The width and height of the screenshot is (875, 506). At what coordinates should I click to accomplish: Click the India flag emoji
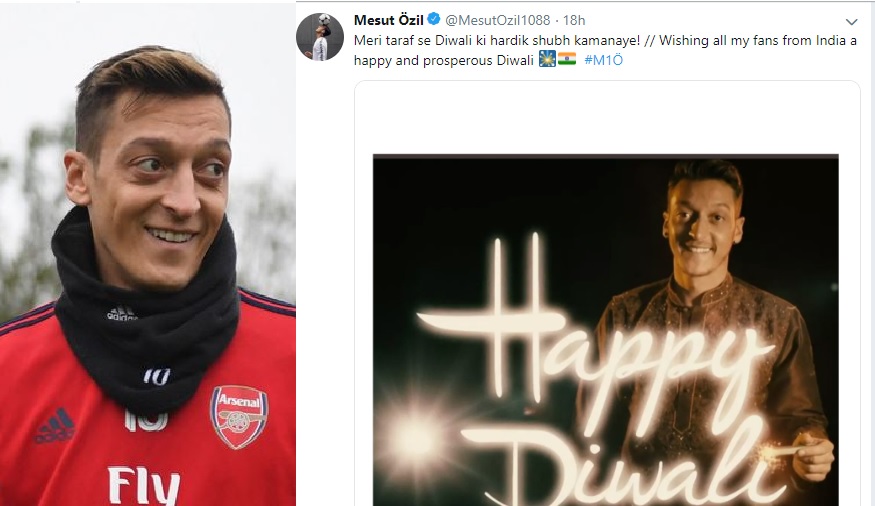point(567,60)
